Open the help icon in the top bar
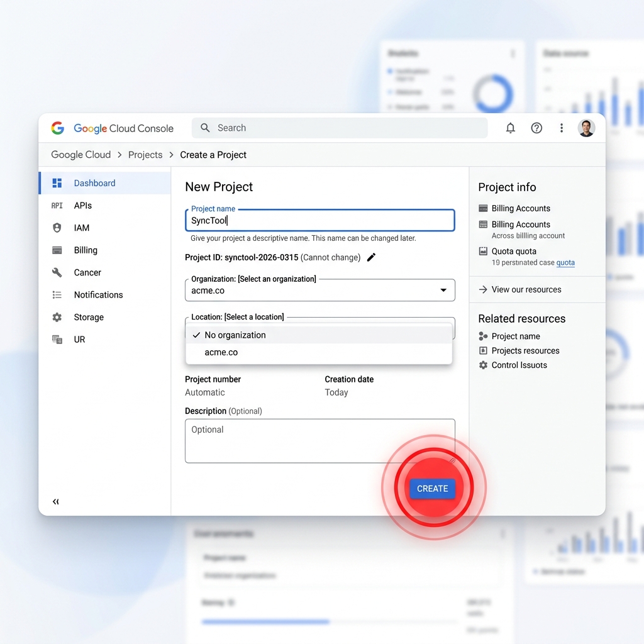 click(536, 128)
